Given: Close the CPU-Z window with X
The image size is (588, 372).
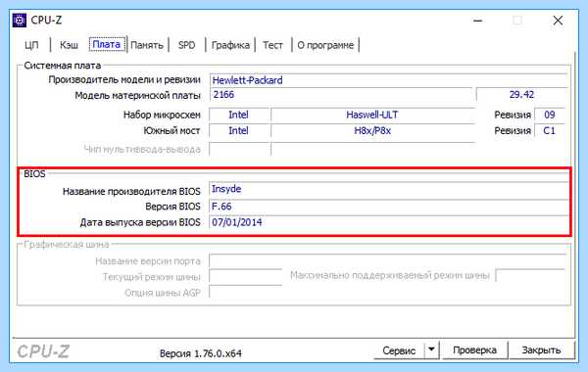Looking at the screenshot, I should click(x=558, y=21).
